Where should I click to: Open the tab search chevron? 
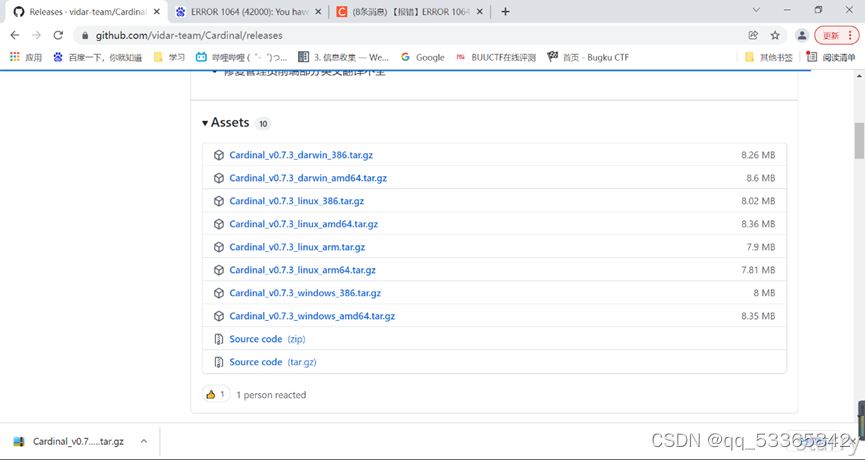pyautogui.click(x=756, y=10)
